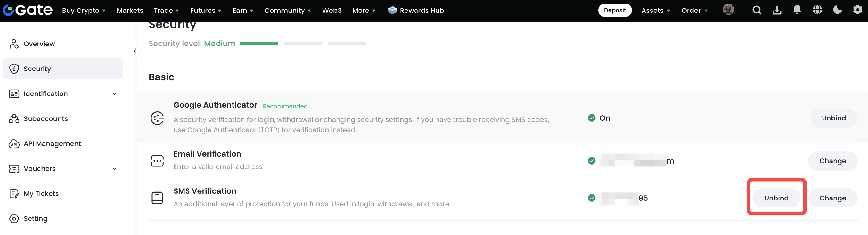Open the Buy Crypto dropdown
Viewport: 868px width, 235px height.
coord(84,11)
